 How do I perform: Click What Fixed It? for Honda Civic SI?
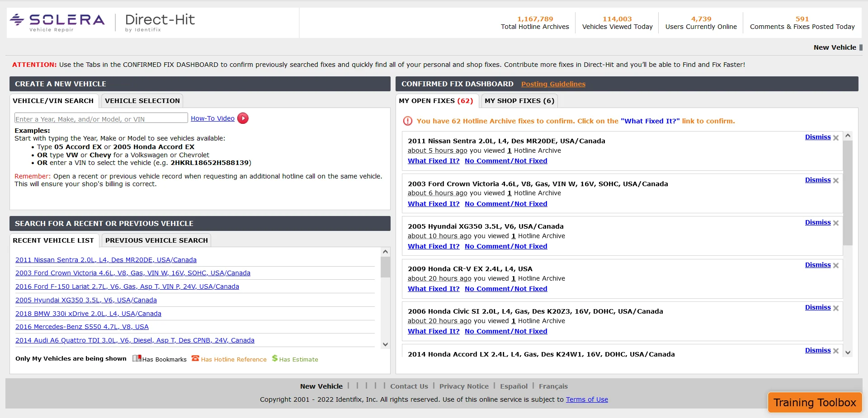pyautogui.click(x=434, y=331)
